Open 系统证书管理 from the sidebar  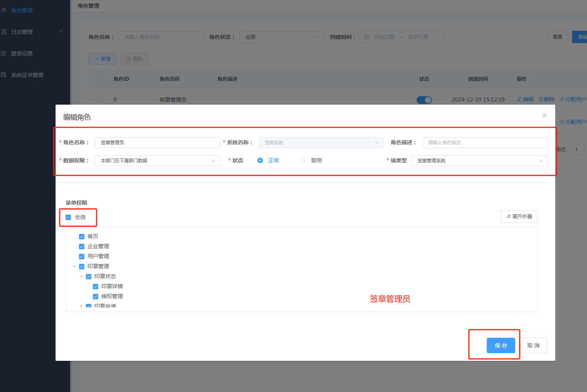pos(27,75)
